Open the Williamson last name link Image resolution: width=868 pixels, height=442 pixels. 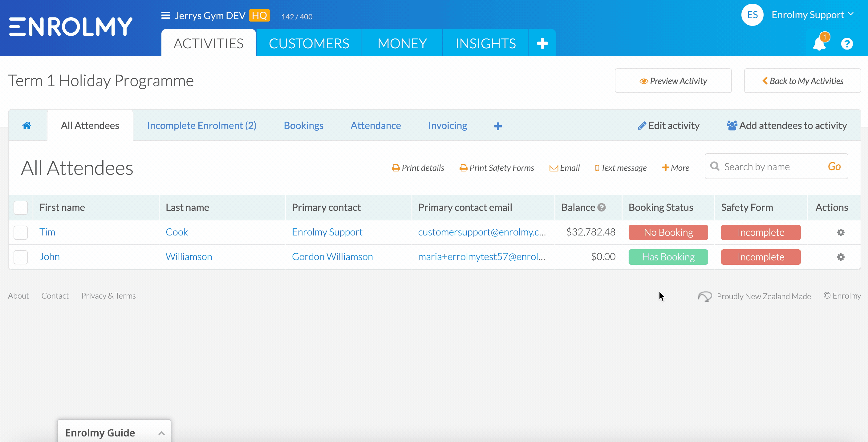click(x=189, y=256)
